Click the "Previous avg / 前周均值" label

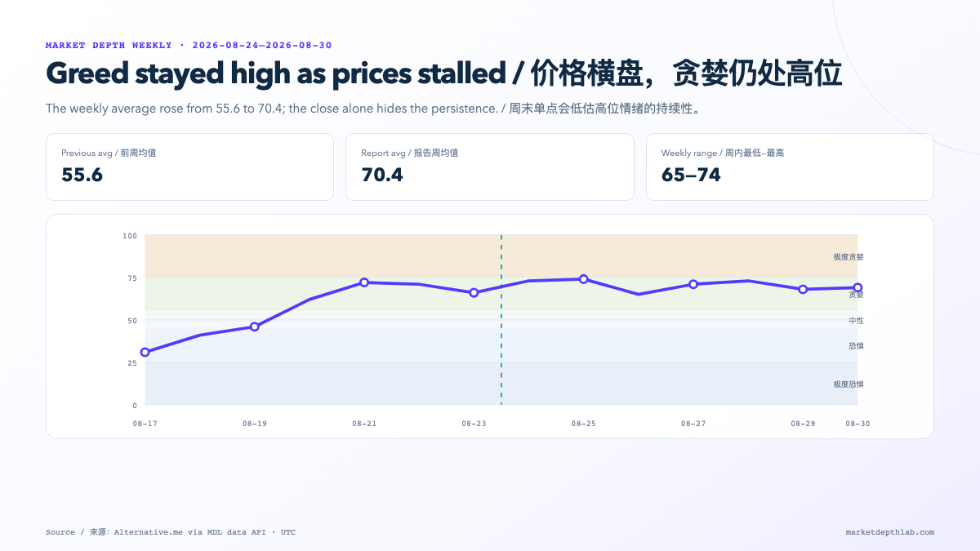pos(109,153)
